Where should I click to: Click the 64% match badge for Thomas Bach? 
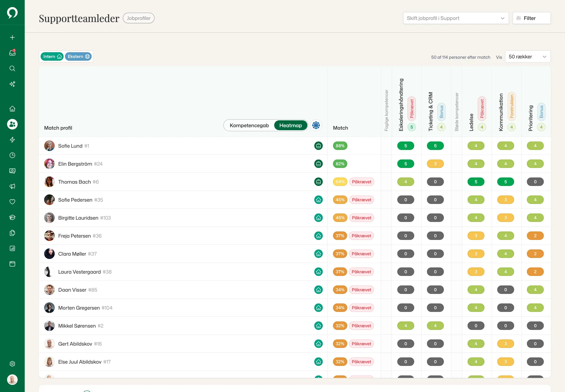pyautogui.click(x=340, y=182)
